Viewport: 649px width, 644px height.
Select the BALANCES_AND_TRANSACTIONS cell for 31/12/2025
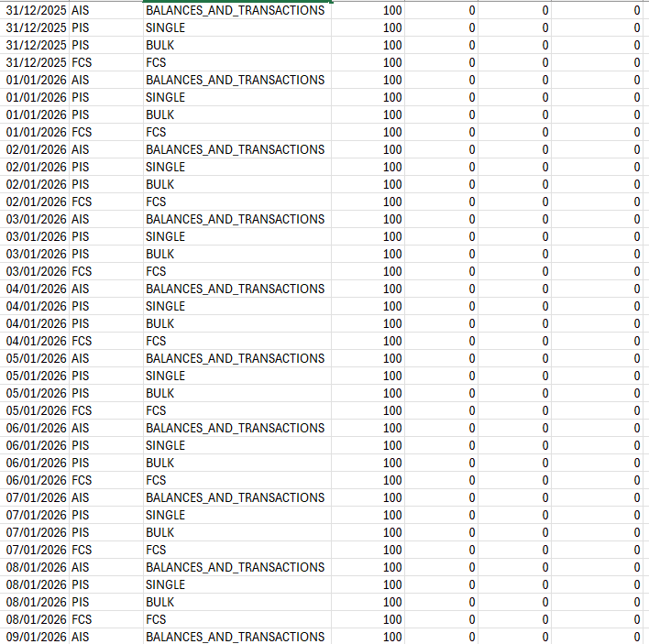(x=235, y=10)
